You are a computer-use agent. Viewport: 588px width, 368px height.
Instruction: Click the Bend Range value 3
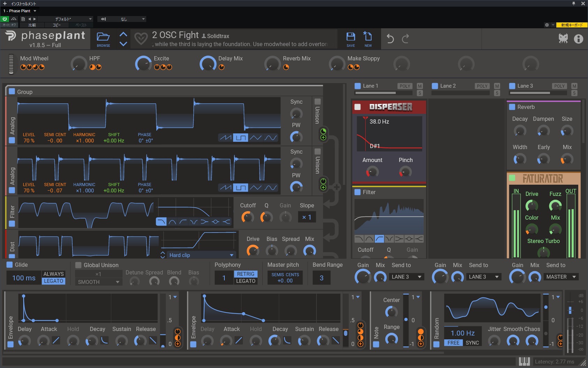(x=321, y=278)
